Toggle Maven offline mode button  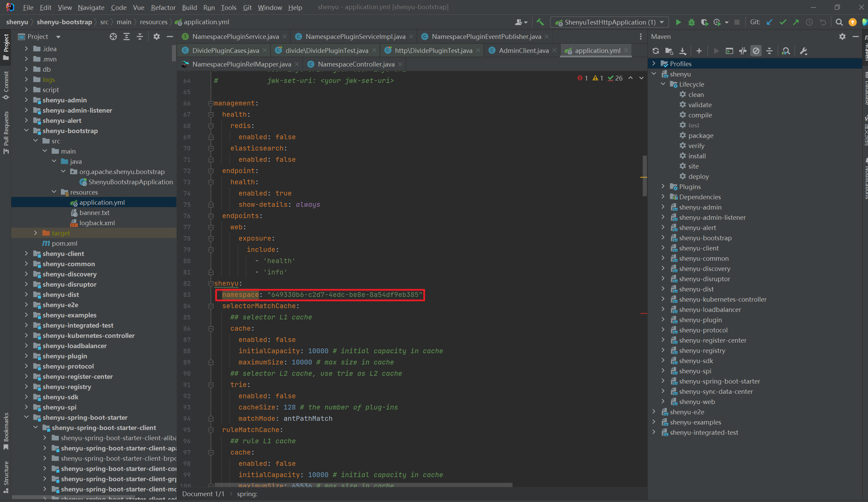(x=743, y=51)
